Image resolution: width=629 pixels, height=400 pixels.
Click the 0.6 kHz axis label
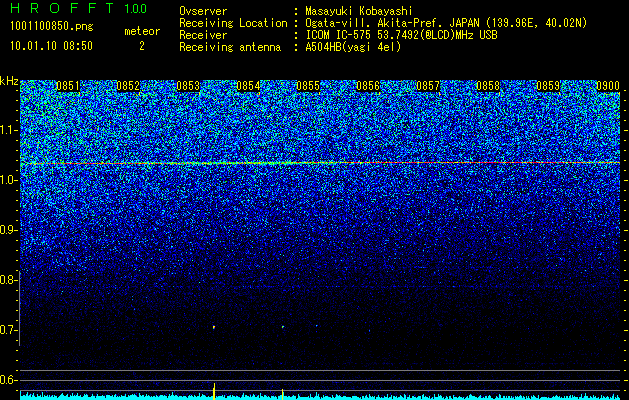[x=7, y=380]
